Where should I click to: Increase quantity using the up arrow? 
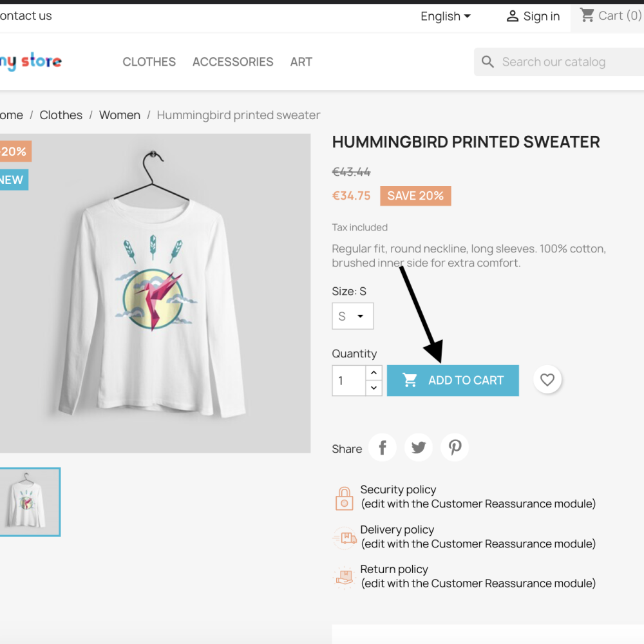[374, 372]
